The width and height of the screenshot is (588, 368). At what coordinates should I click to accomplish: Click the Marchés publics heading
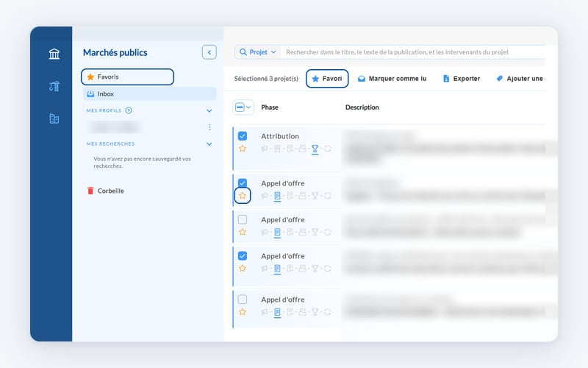click(x=115, y=52)
